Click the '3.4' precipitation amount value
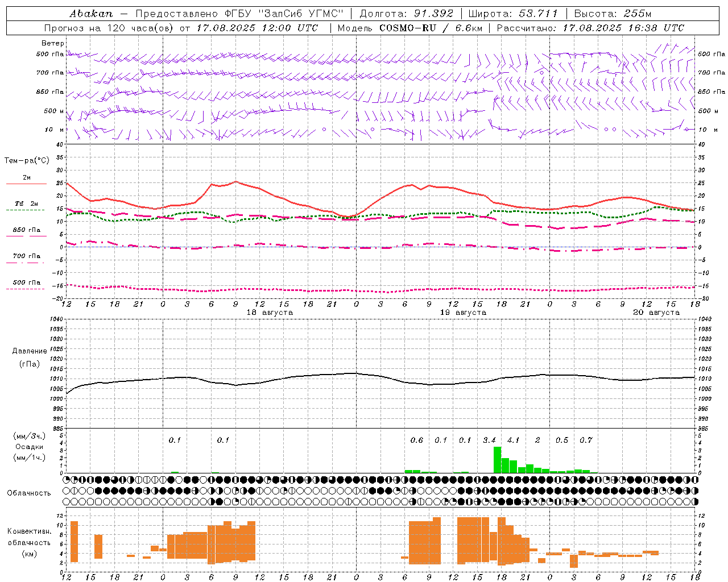 [x=489, y=440]
